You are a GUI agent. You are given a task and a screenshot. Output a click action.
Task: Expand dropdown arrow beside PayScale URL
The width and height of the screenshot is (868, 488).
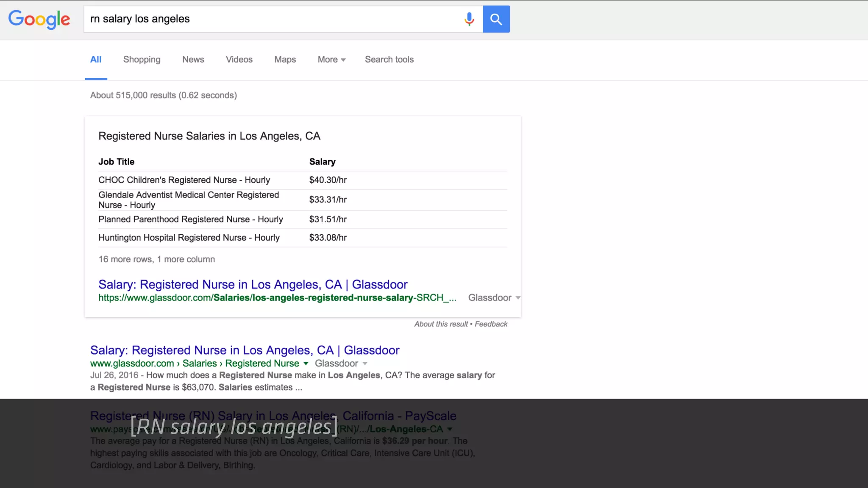[x=450, y=429]
